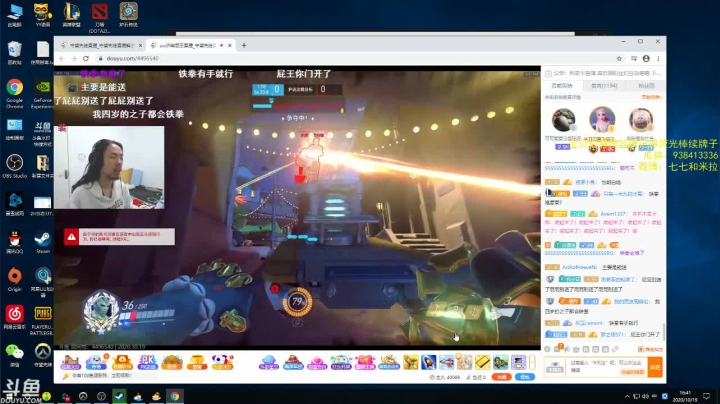This screenshot has width=720, height=404.
Task: Select the gold bar gift icon
Action: click(482, 362)
